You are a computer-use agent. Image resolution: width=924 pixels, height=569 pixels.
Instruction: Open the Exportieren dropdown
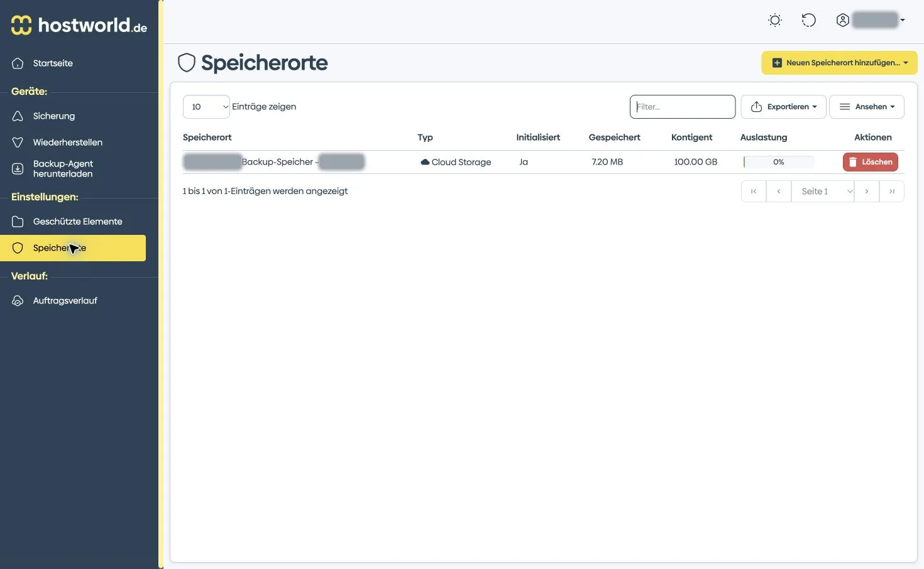[783, 107]
